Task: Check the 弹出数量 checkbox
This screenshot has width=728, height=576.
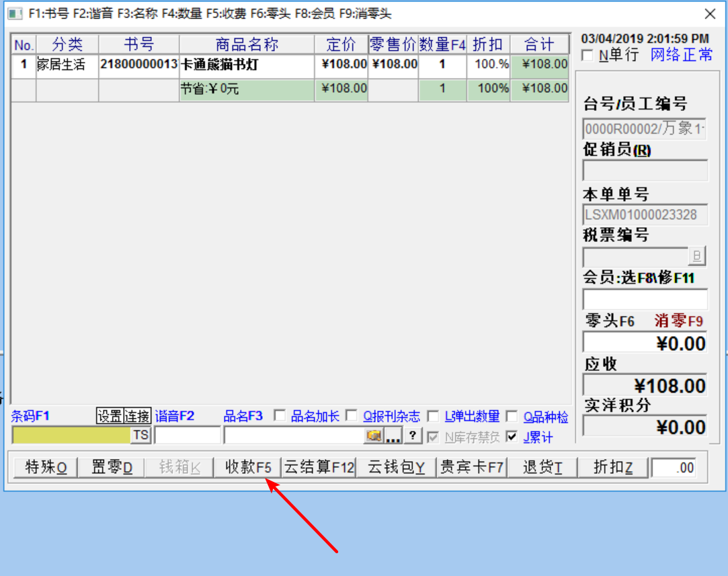Action: tap(434, 417)
